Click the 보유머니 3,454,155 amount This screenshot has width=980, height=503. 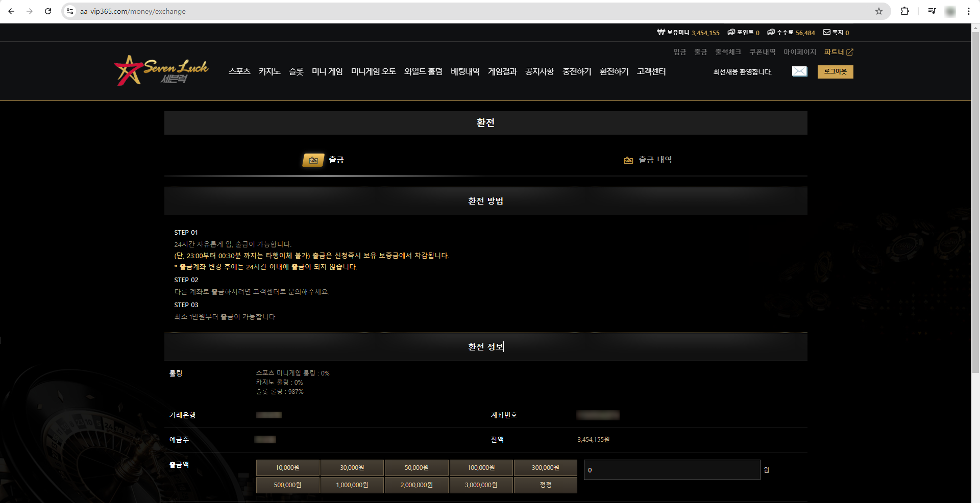tap(705, 33)
